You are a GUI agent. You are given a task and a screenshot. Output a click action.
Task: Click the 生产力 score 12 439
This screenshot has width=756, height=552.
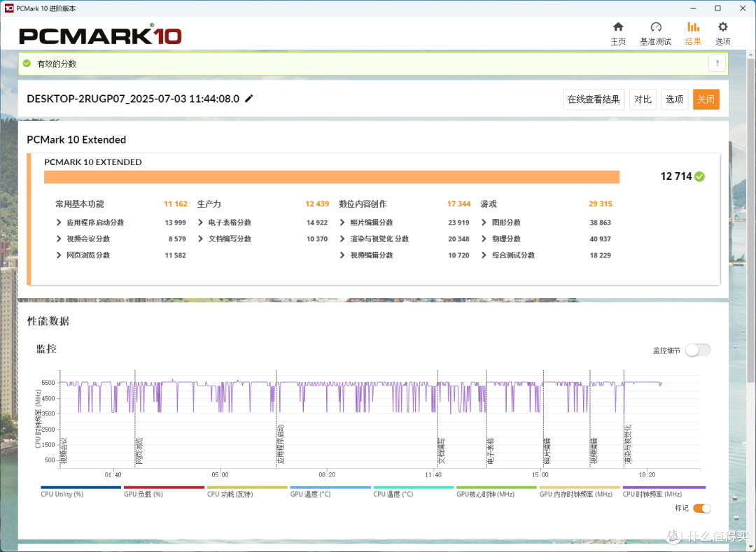point(317,204)
